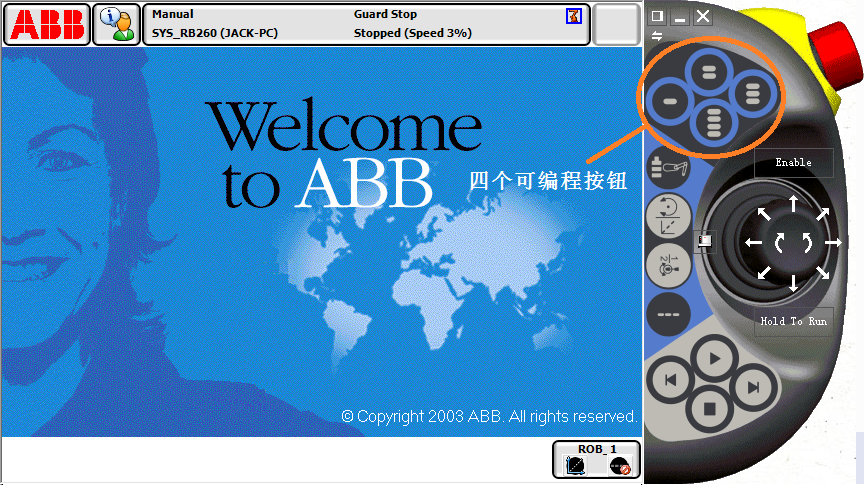
Task: Click the Enable button
Action: click(x=793, y=163)
